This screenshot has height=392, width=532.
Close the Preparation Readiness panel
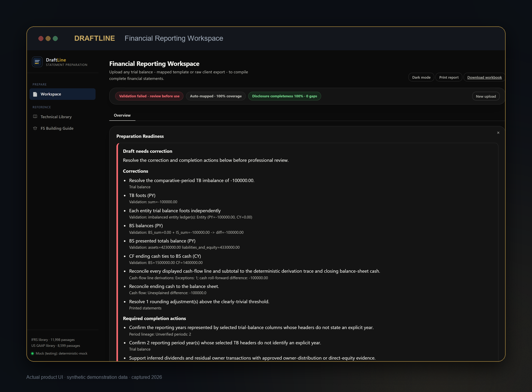point(498,133)
